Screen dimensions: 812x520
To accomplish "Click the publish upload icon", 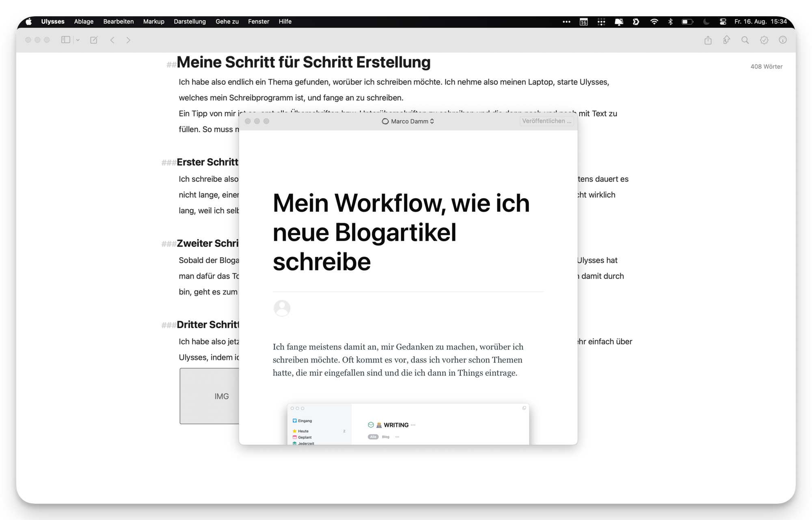I will tap(726, 40).
